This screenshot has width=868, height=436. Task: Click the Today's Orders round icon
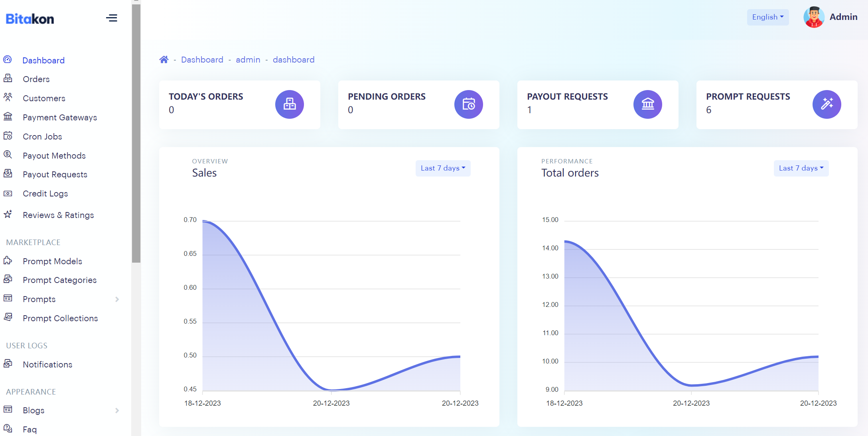(x=290, y=104)
